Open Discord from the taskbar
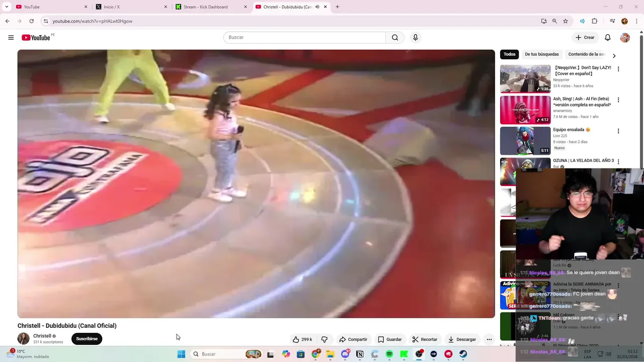The width and height of the screenshot is (644, 362). click(x=345, y=354)
